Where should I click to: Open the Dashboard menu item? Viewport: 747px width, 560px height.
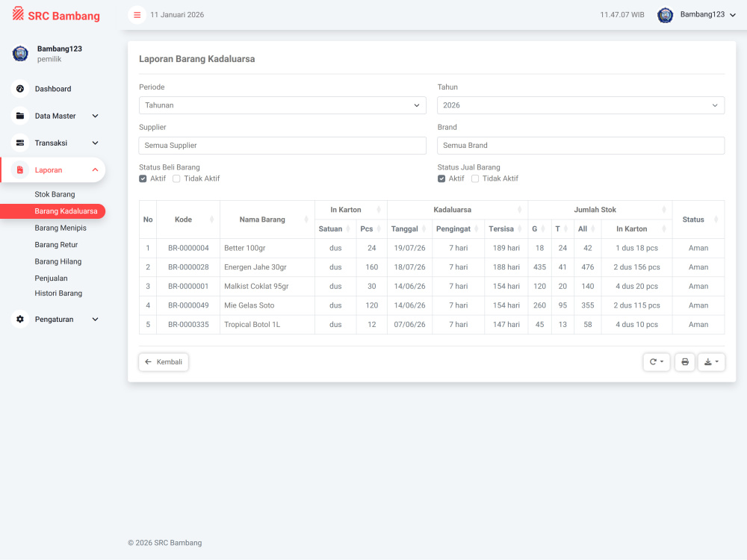[x=53, y=89]
